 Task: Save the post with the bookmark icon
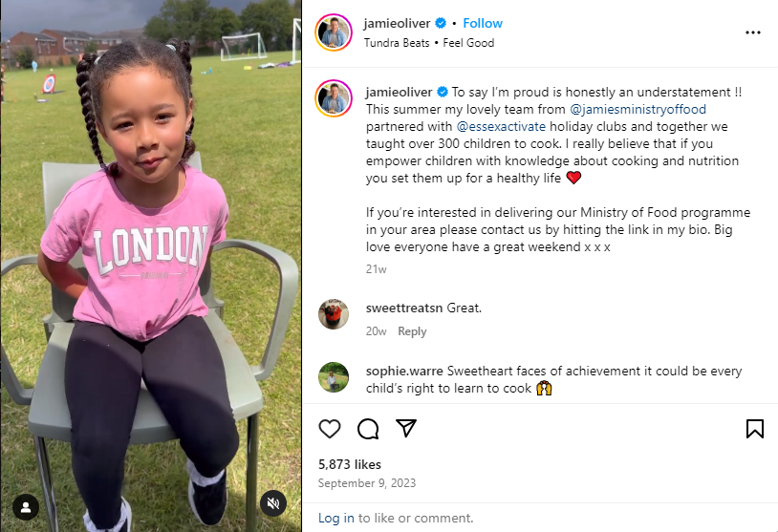(x=755, y=429)
